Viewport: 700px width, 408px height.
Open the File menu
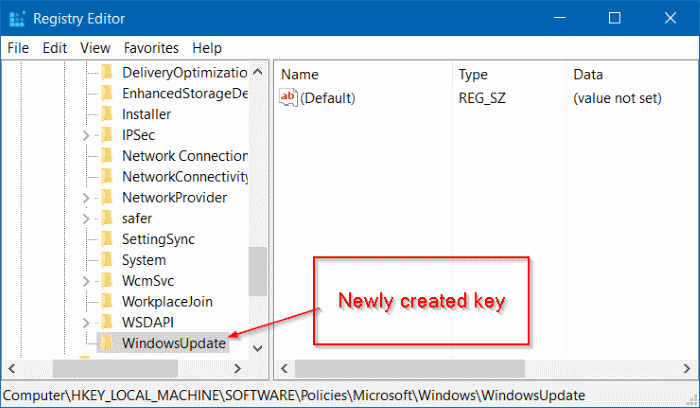(x=18, y=48)
